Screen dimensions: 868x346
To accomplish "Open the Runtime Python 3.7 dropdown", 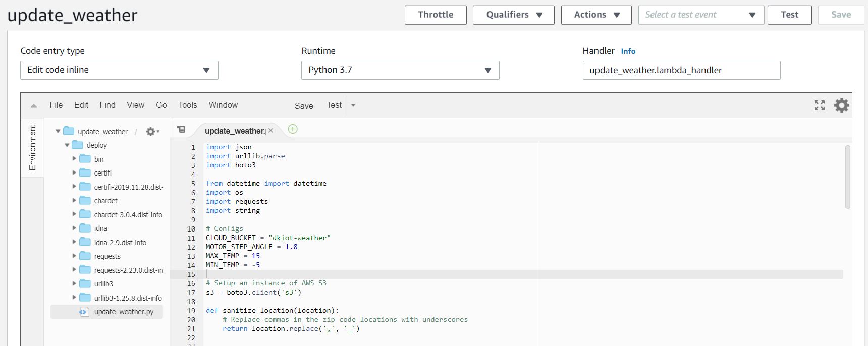I will [400, 70].
